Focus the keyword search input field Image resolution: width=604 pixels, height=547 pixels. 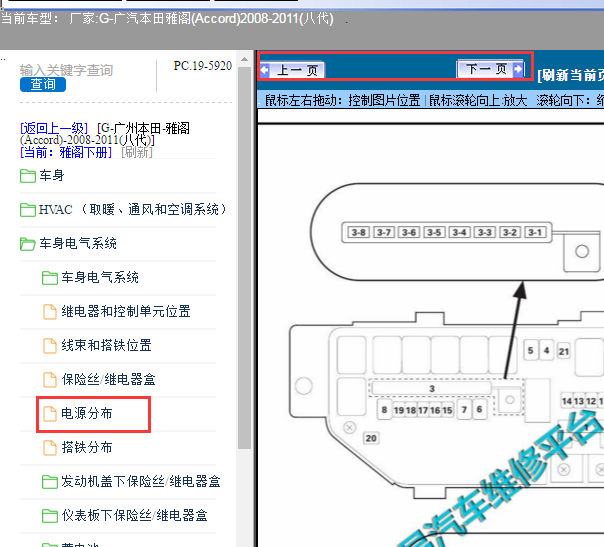tap(66, 70)
